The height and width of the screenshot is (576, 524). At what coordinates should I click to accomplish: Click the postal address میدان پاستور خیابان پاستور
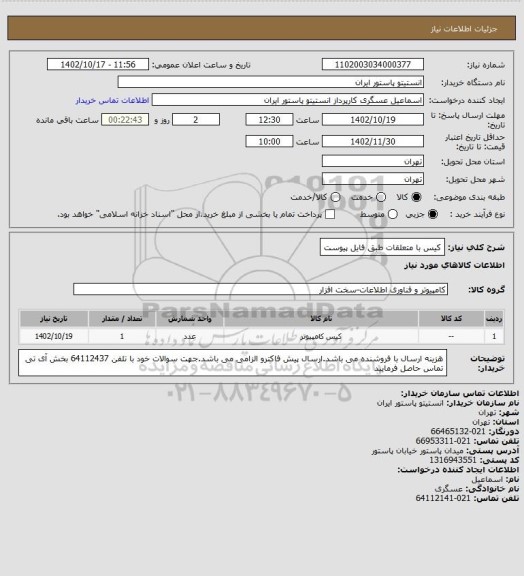[x=417, y=450]
